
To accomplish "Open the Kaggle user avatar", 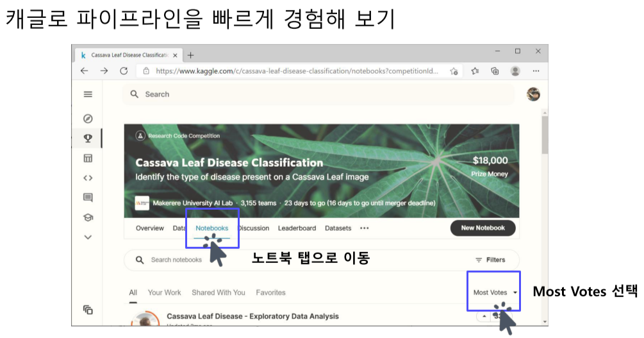I will click(x=533, y=94).
